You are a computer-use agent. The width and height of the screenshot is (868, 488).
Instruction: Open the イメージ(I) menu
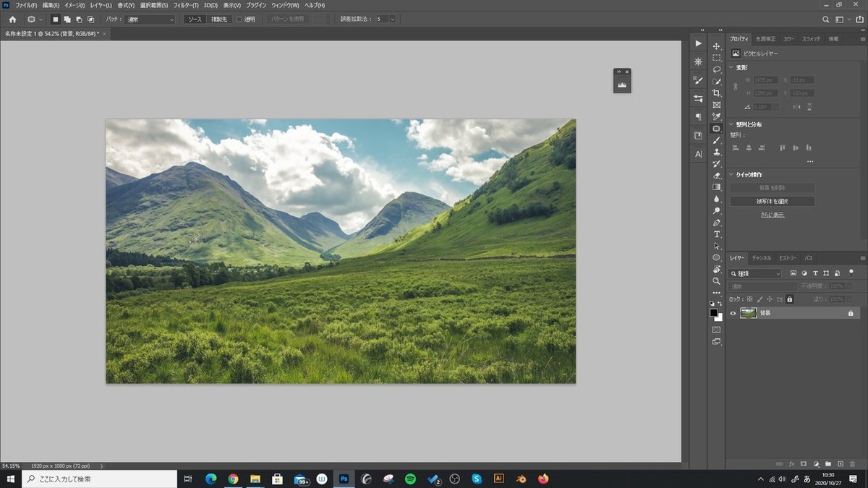pyautogui.click(x=75, y=5)
